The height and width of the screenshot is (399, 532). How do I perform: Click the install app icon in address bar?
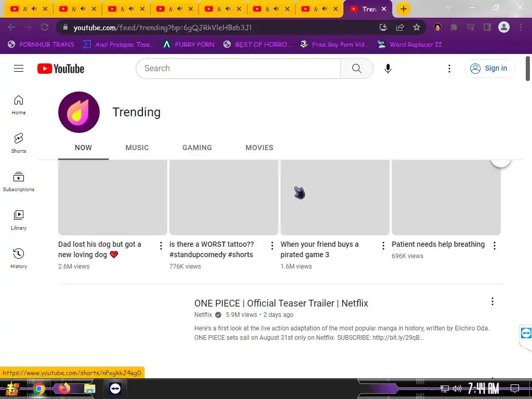pyautogui.click(x=383, y=27)
